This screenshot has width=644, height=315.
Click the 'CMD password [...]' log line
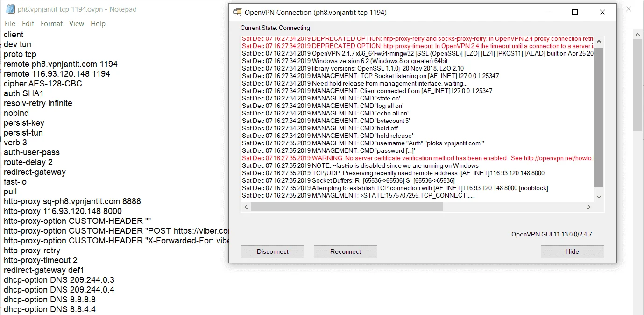click(x=328, y=151)
